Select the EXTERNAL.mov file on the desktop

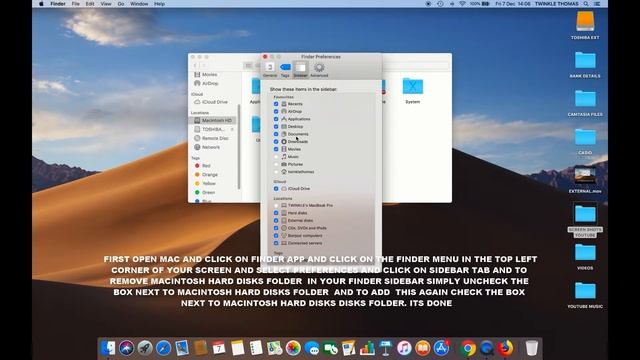585,180
